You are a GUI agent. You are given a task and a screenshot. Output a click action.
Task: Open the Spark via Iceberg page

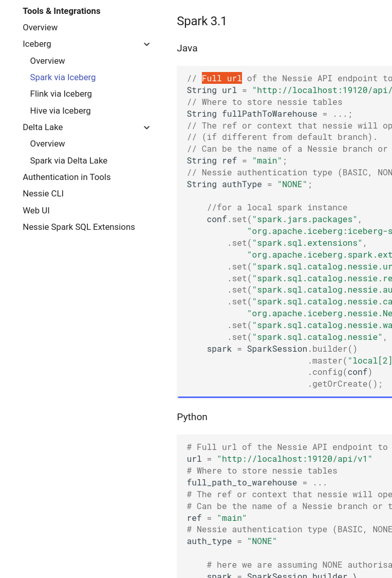tap(63, 77)
